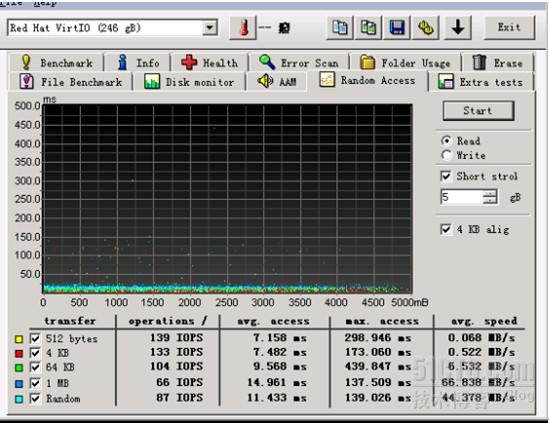The height and width of the screenshot is (423, 549).
Task: Select Red Hat VirtIO drive combo box
Action: (x=112, y=28)
